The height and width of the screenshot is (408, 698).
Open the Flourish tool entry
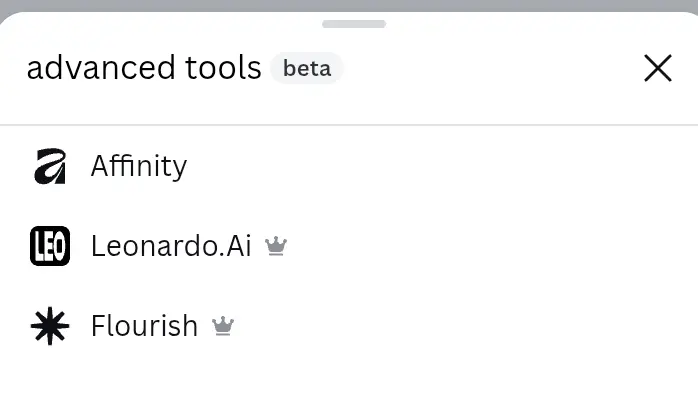pos(349,326)
